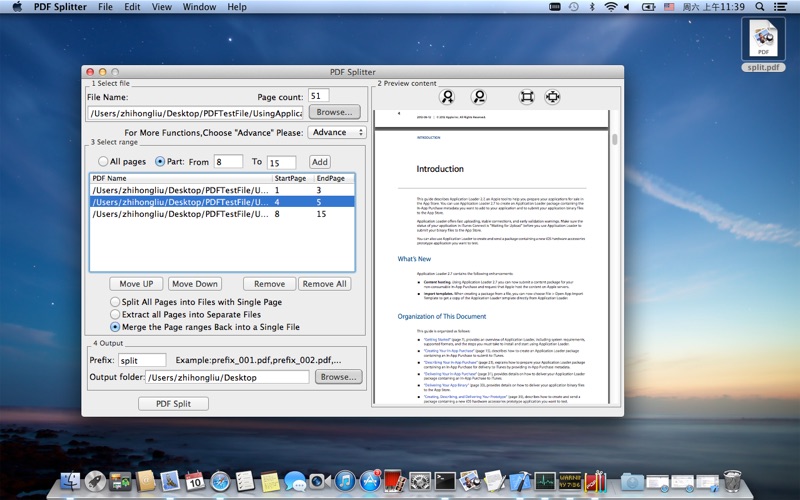This screenshot has height=500, width=800.
Task: Open Safari from the dock
Action: (220, 481)
